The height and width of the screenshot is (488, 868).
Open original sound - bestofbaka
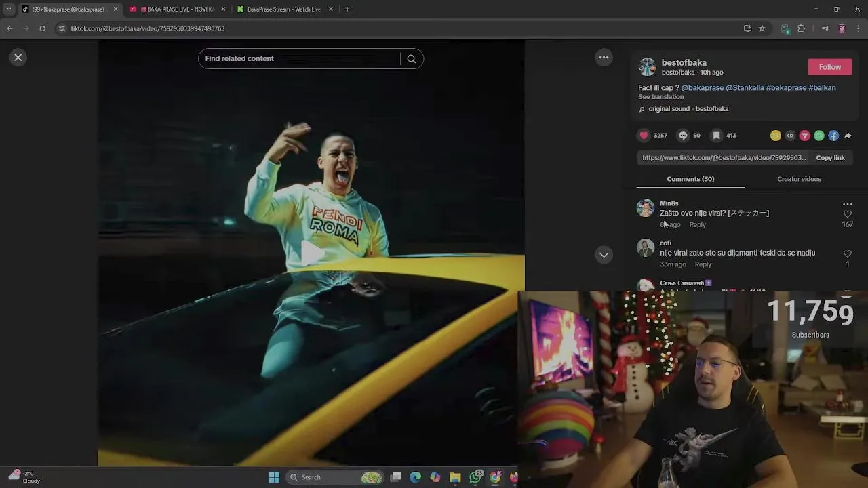(x=688, y=109)
